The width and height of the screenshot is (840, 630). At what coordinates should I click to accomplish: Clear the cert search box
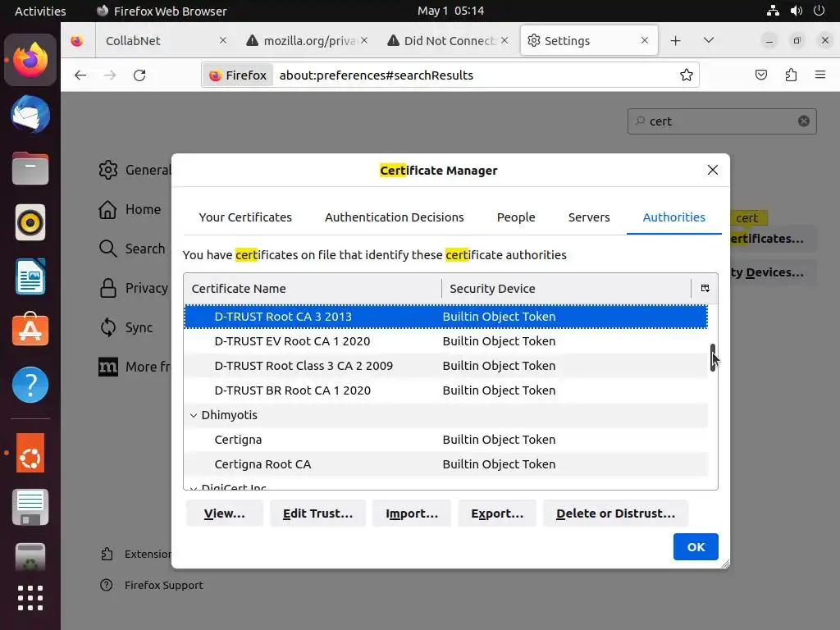[x=804, y=121]
